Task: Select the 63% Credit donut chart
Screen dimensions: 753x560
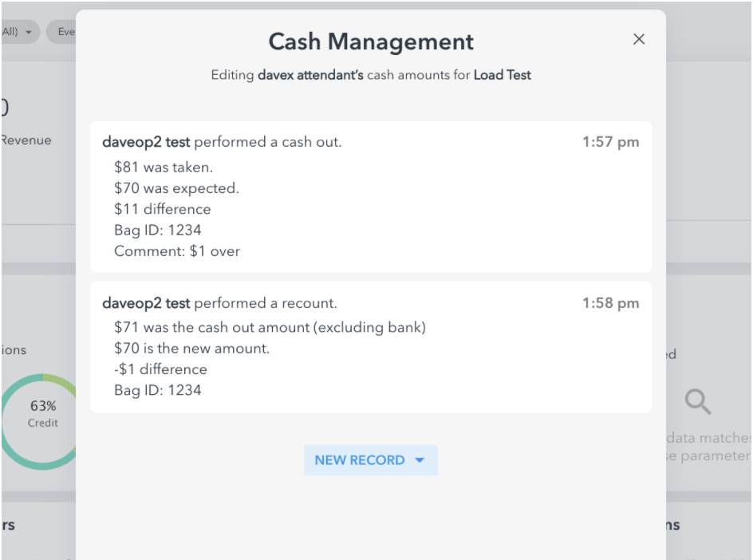Action: click(41, 421)
